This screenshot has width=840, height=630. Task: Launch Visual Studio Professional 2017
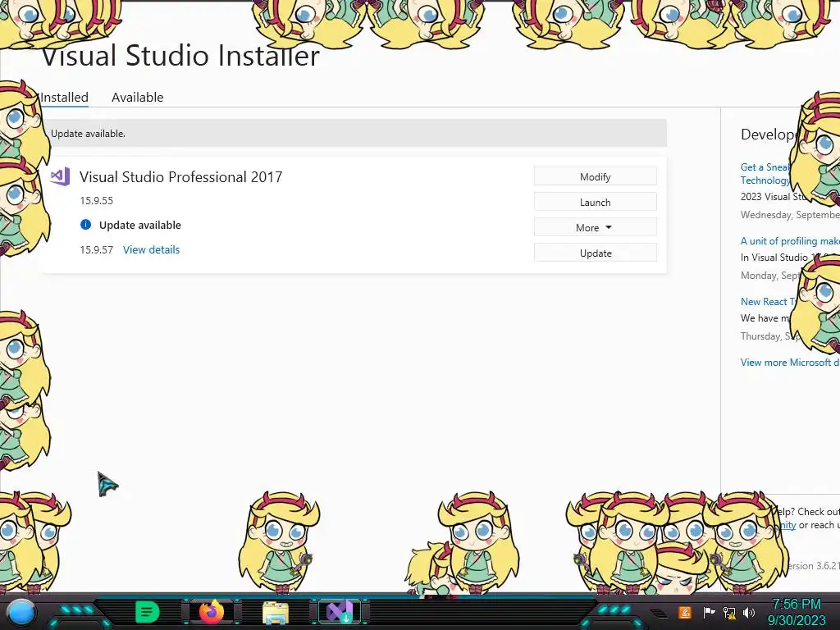(596, 202)
